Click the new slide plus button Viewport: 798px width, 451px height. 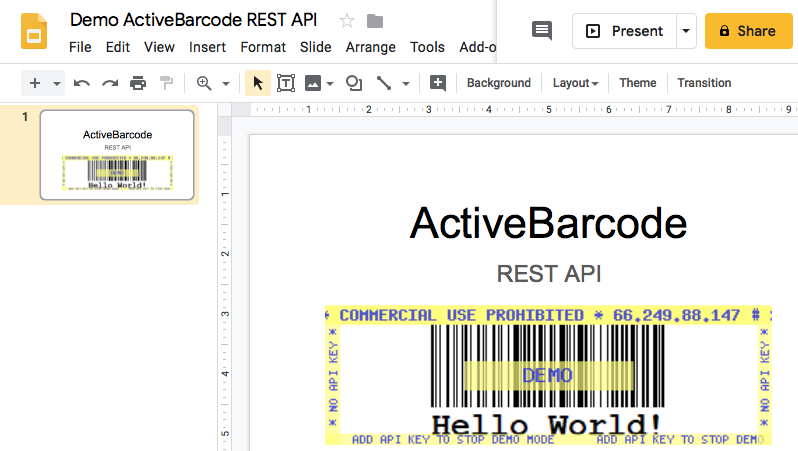coord(35,83)
